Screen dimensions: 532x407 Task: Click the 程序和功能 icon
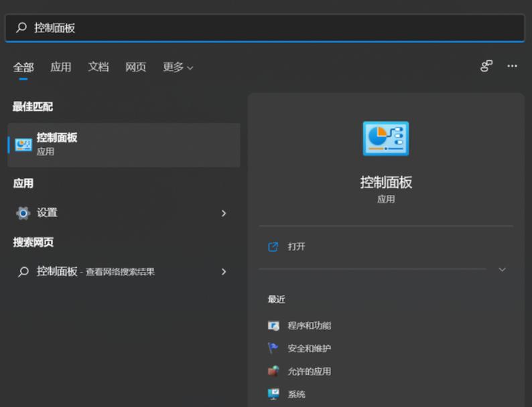273,326
